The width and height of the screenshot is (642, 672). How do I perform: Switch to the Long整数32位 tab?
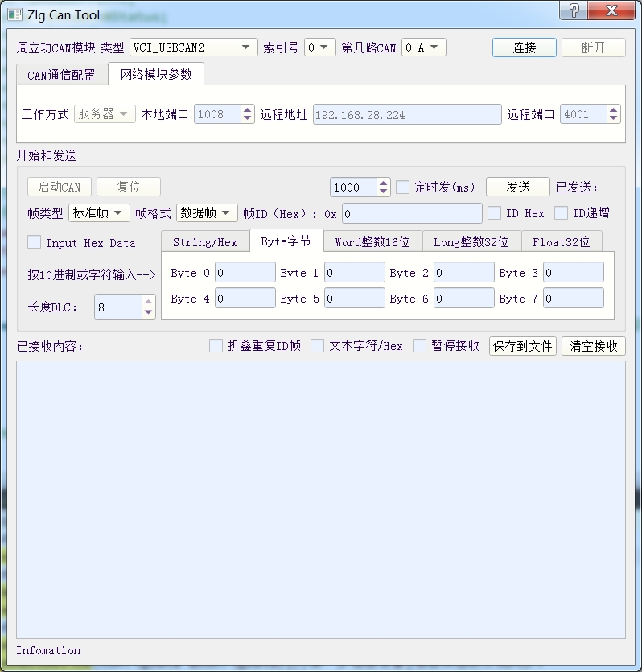point(471,242)
